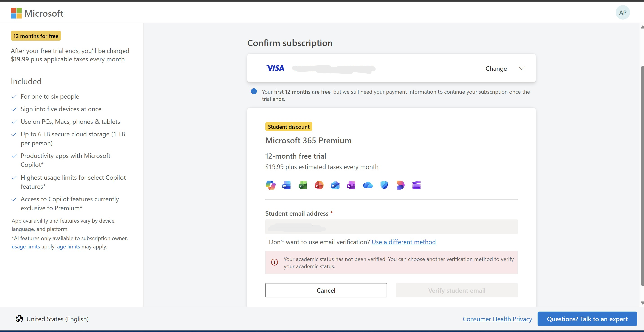This screenshot has height=332, width=644.
Task: Click the Cancel button
Action: 326,290
